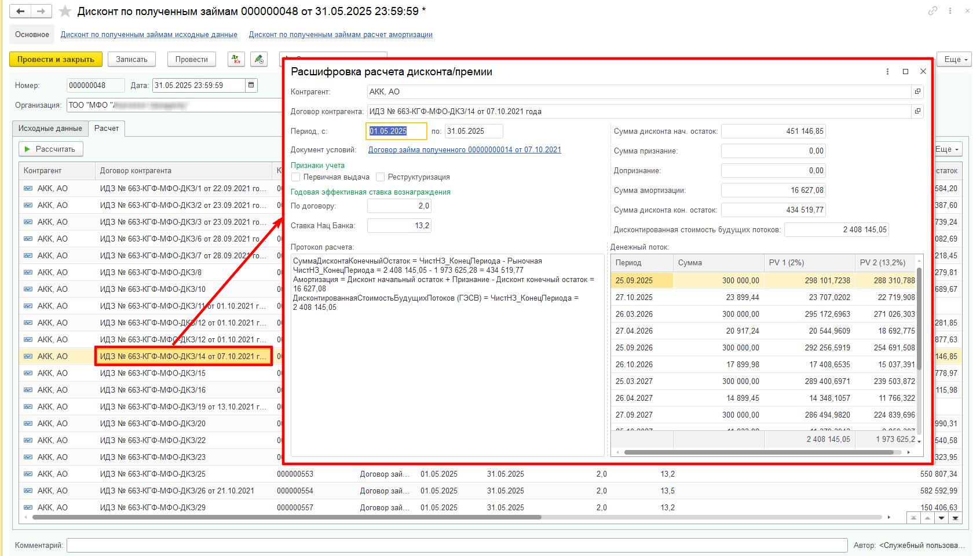Viewport: 980px width, 556px height.
Task: Click Провести и закрыть button
Action: [56, 59]
